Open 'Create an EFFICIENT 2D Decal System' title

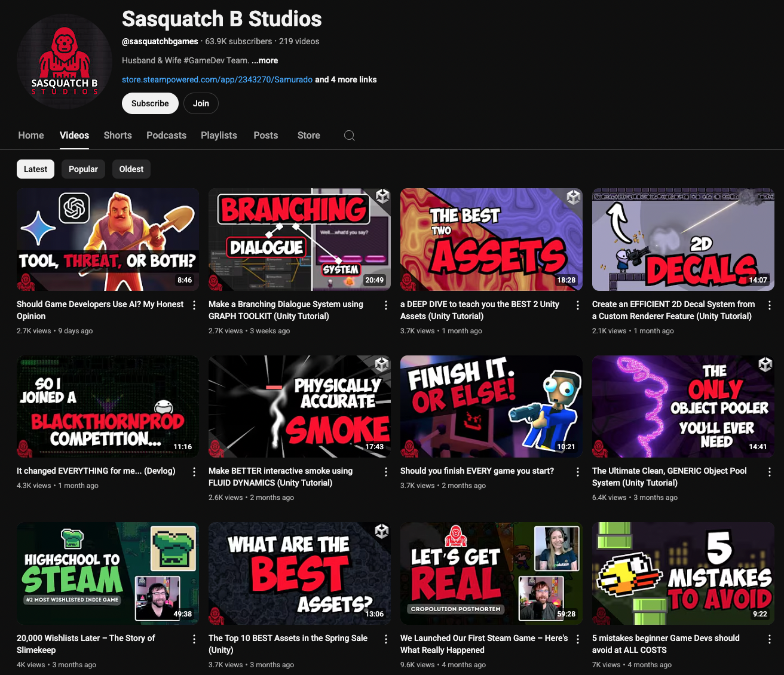673,310
